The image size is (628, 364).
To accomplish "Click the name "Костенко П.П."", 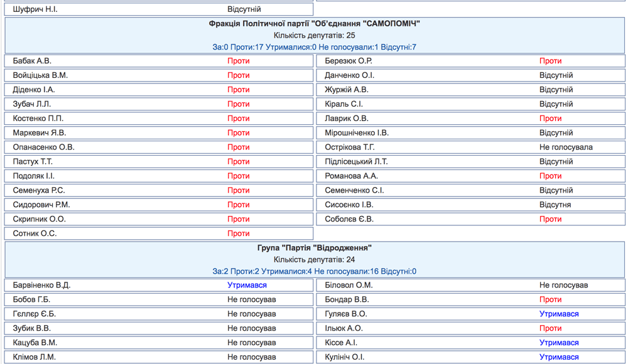I will pyautogui.click(x=38, y=119).
